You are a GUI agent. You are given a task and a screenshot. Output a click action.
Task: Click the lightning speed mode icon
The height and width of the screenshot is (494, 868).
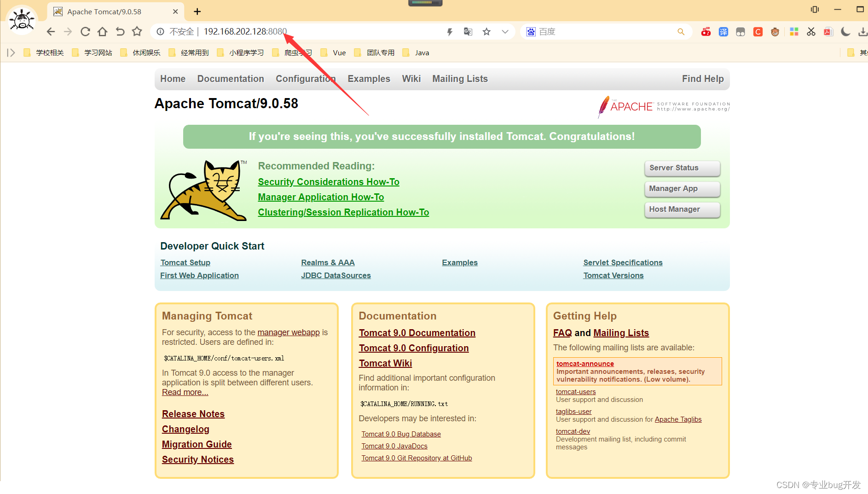(x=450, y=32)
